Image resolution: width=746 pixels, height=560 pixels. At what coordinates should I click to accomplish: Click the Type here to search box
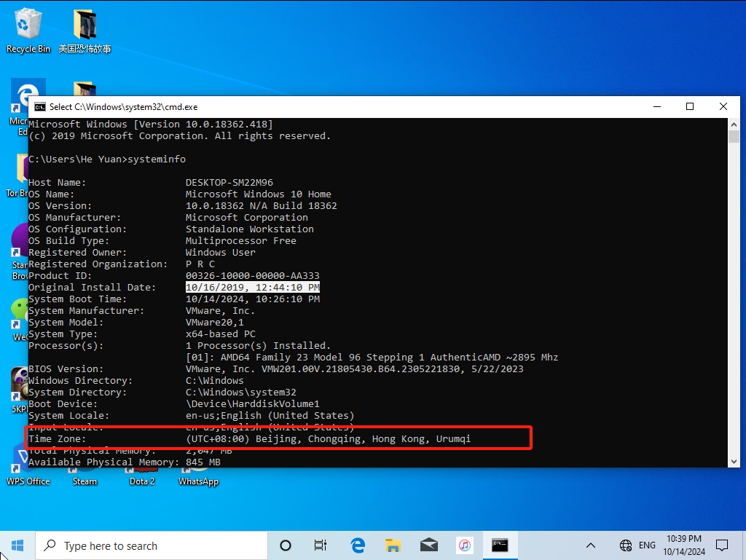click(x=152, y=545)
